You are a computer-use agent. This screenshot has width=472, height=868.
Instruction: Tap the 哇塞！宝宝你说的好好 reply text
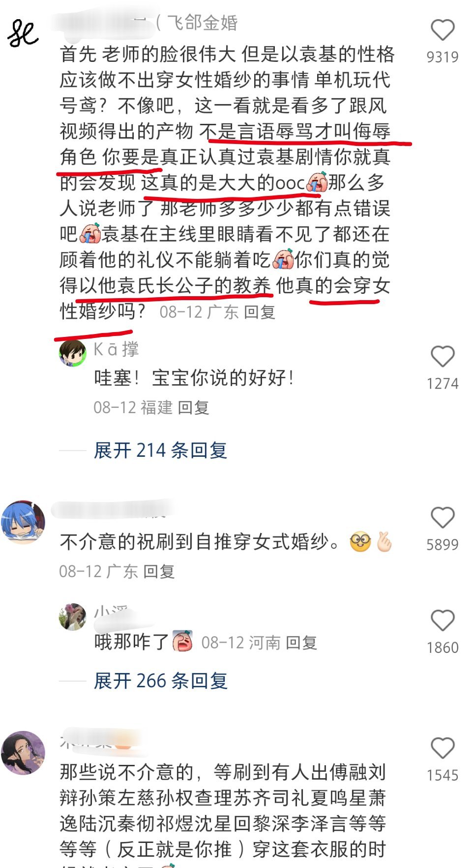[x=195, y=378]
